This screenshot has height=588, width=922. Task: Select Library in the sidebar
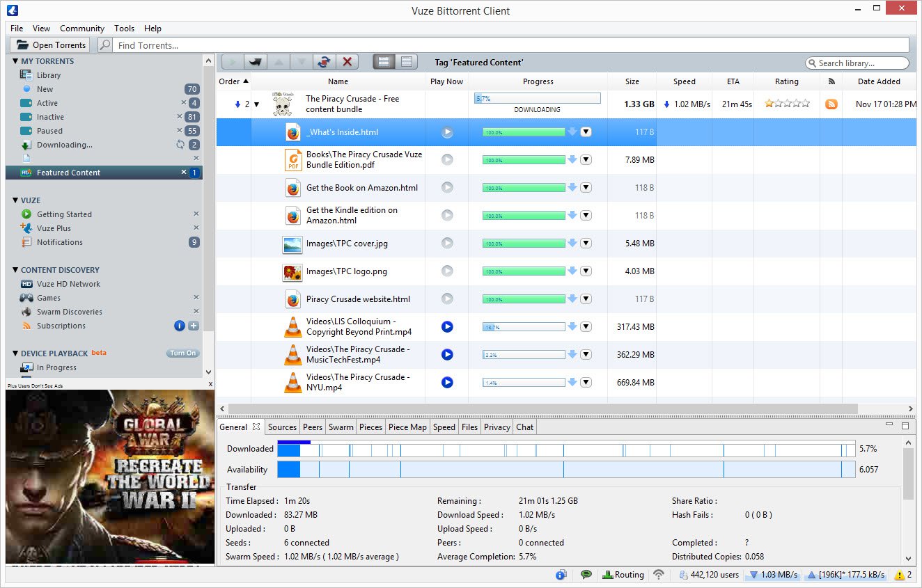click(48, 75)
